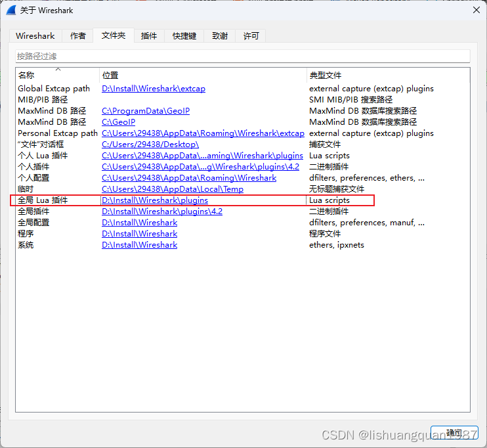Show the 许可 tab
487x448 pixels.
pyautogui.click(x=251, y=36)
